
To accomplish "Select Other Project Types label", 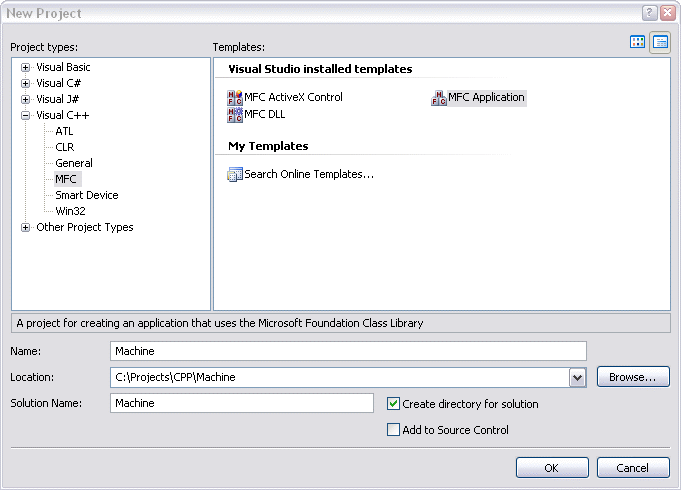I will (x=85, y=227).
